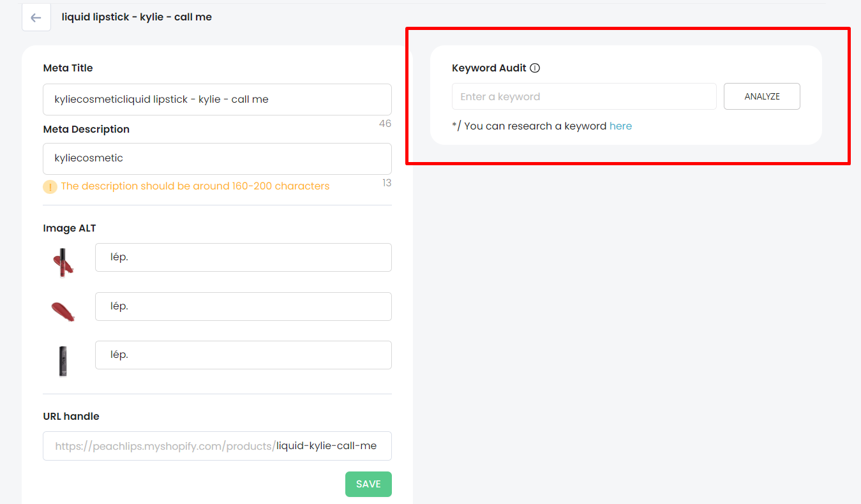Save changes with the SAVE button
This screenshot has width=861, height=504.
click(x=368, y=484)
